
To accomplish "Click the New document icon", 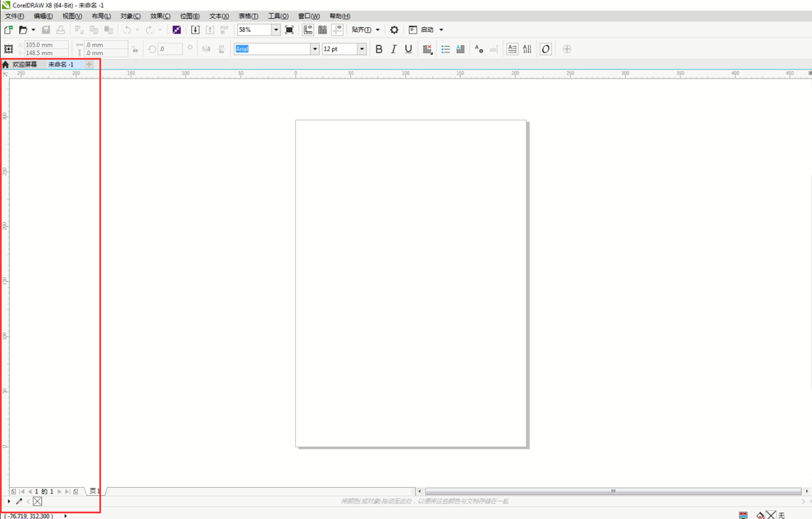I will (9, 30).
